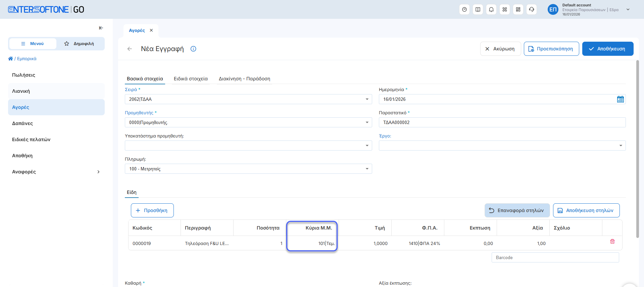Expand the Πληρωμή dropdown
Image resolution: width=644 pixels, height=287 pixels.
(367, 169)
